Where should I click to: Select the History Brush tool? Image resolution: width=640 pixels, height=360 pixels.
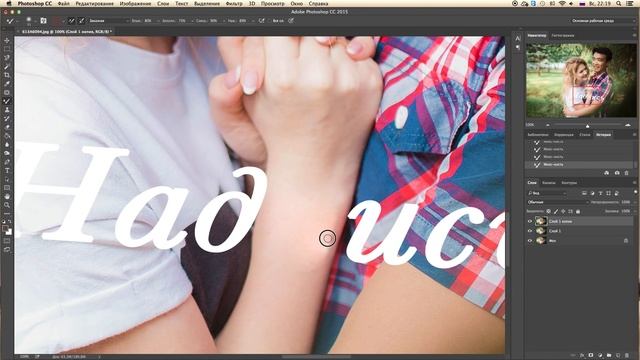[7, 118]
